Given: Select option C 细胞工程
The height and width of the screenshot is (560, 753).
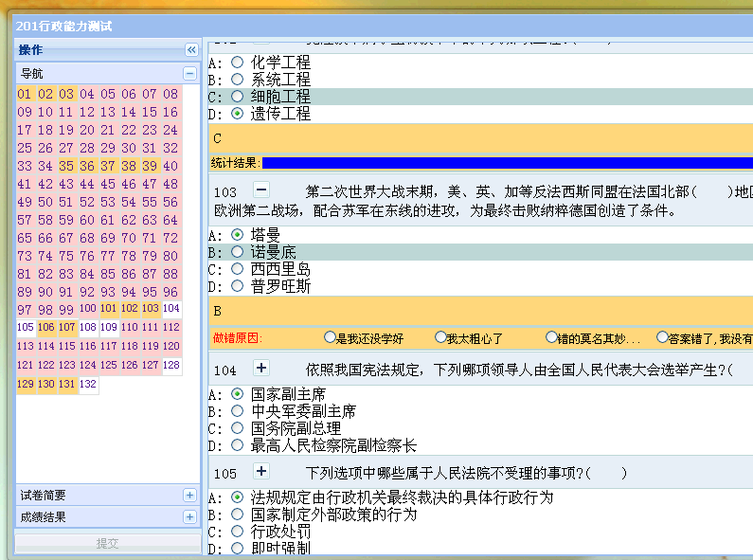Looking at the screenshot, I should (x=237, y=96).
